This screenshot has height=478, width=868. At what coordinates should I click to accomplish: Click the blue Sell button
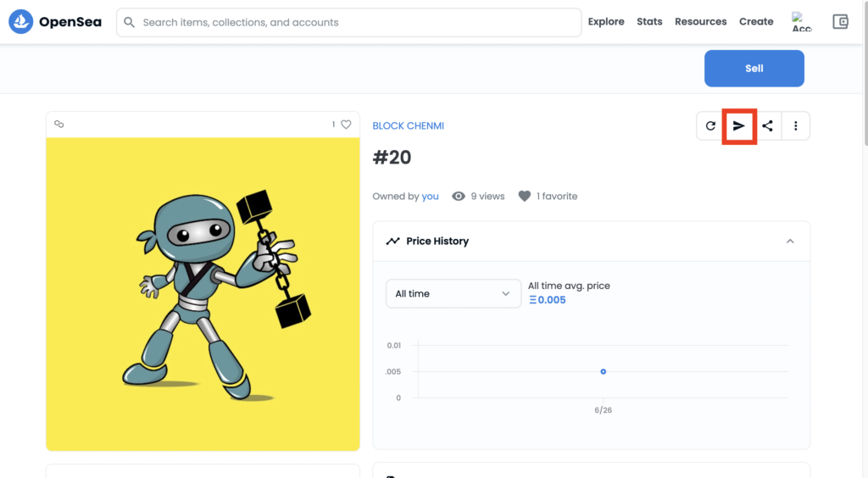tap(754, 68)
